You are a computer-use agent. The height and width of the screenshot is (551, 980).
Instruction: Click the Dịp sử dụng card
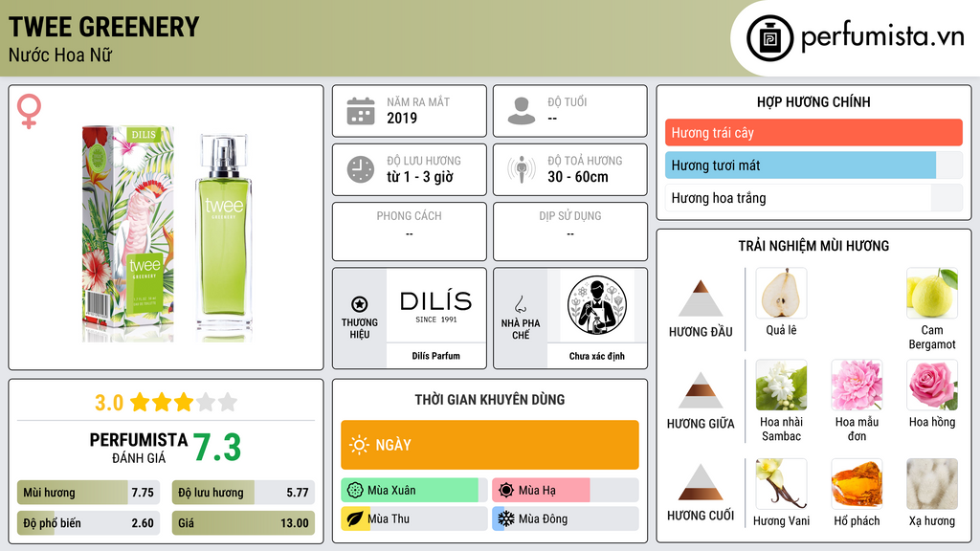[570, 231]
